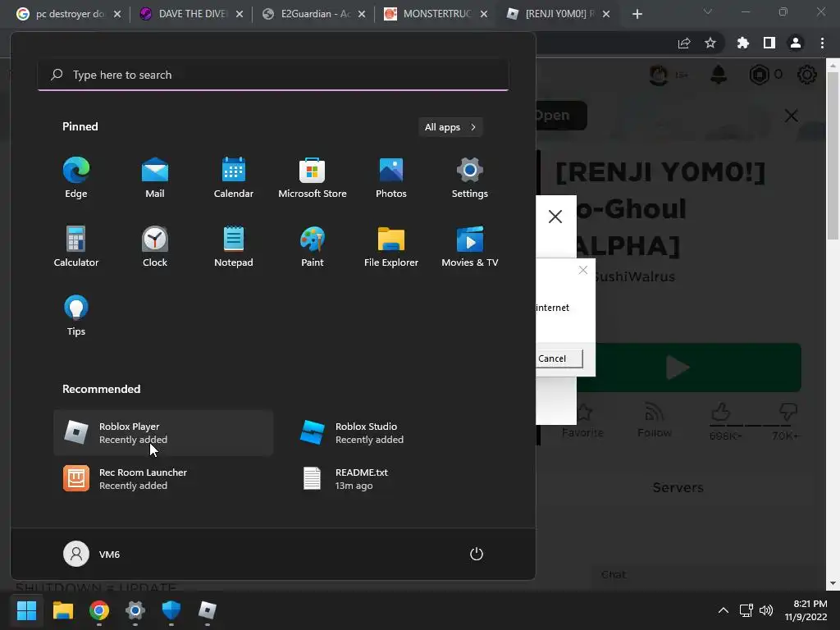Open the clock and date flyout
The width and height of the screenshot is (840, 630).
806,610
